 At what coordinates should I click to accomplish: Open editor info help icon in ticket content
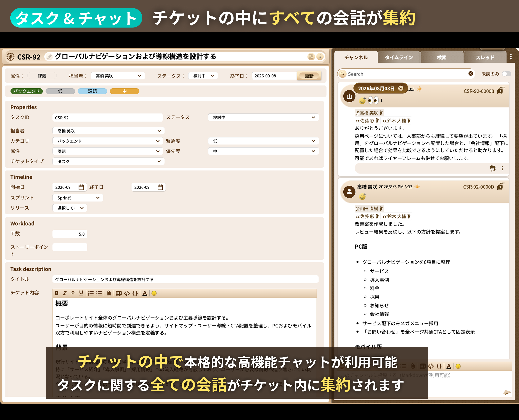point(154,293)
